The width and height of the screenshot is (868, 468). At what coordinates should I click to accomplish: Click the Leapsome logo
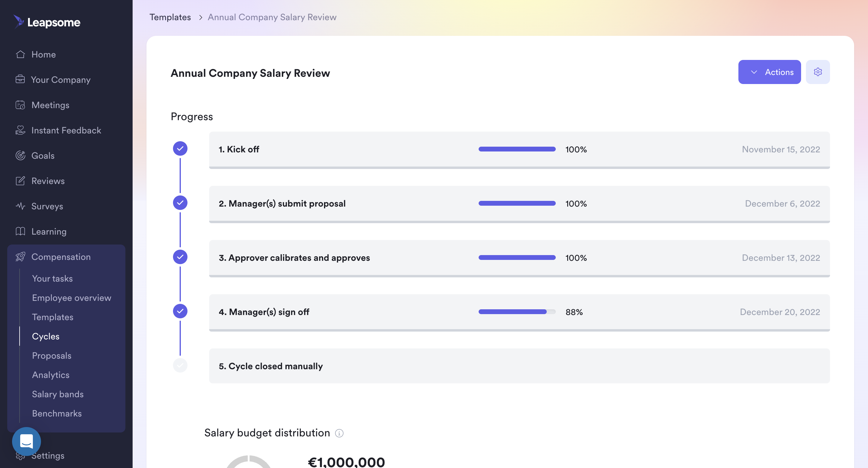pyautogui.click(x=47, y=22)
